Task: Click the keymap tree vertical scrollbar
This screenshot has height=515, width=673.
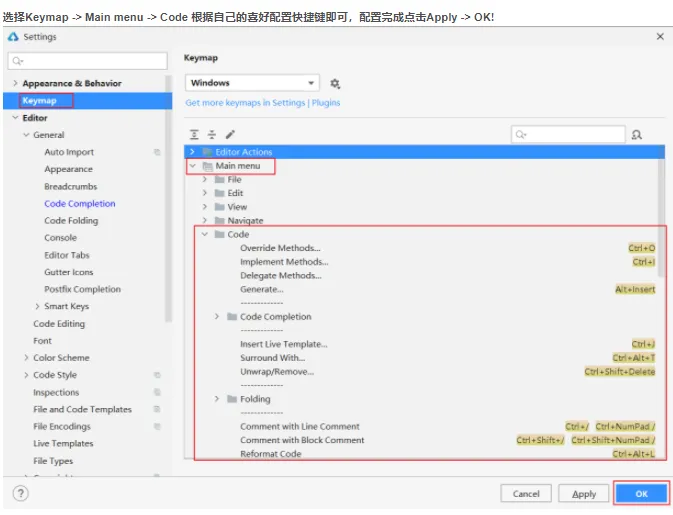Action: [x=661, y=218]
